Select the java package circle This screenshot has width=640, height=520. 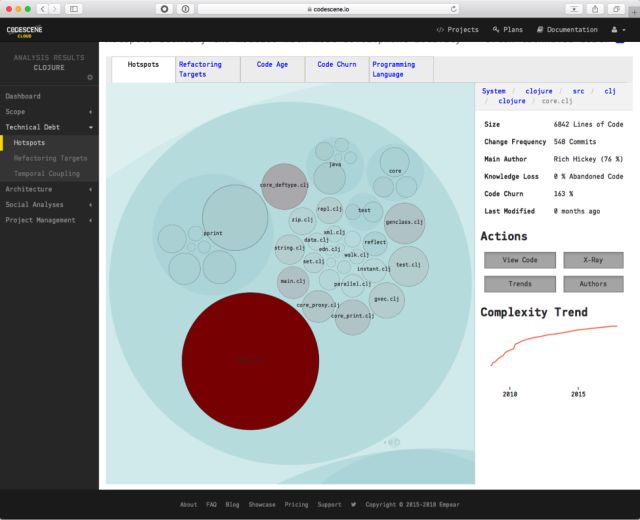click(x=335, y=166)
